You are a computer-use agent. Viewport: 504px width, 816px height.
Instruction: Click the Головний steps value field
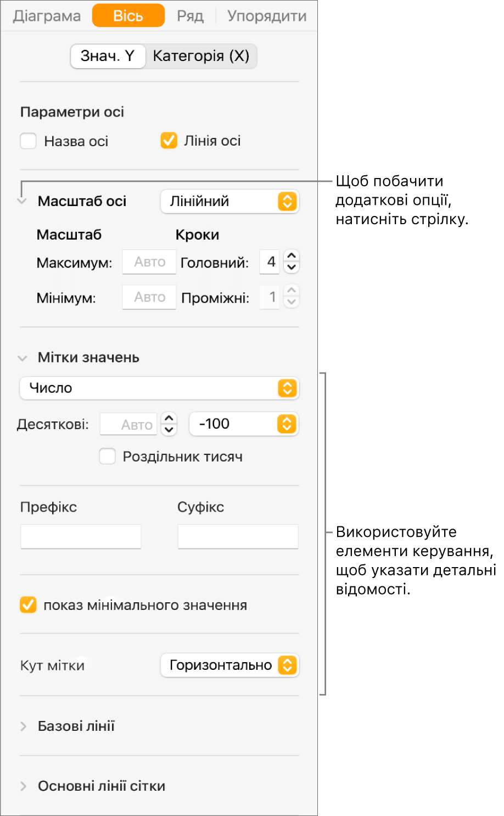pyautogui.click(x=270, y=262)
